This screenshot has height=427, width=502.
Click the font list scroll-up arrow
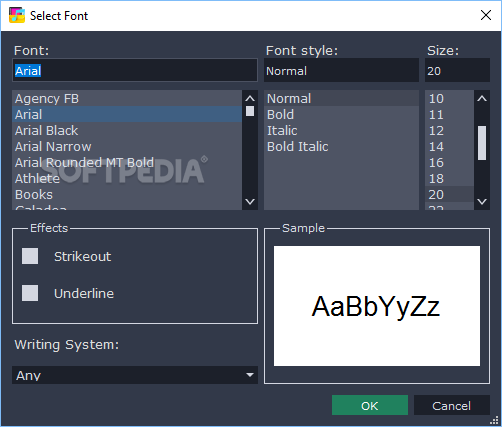click(250, 98)
